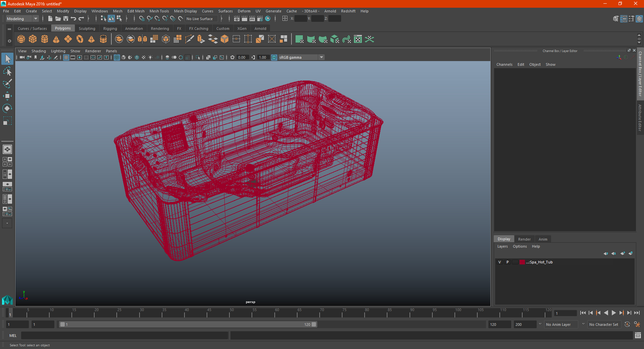The width and height of the screenshot is (644, 349).
Task: Activate the Select tool in toolbox
Action: click(x=7, y=59)
